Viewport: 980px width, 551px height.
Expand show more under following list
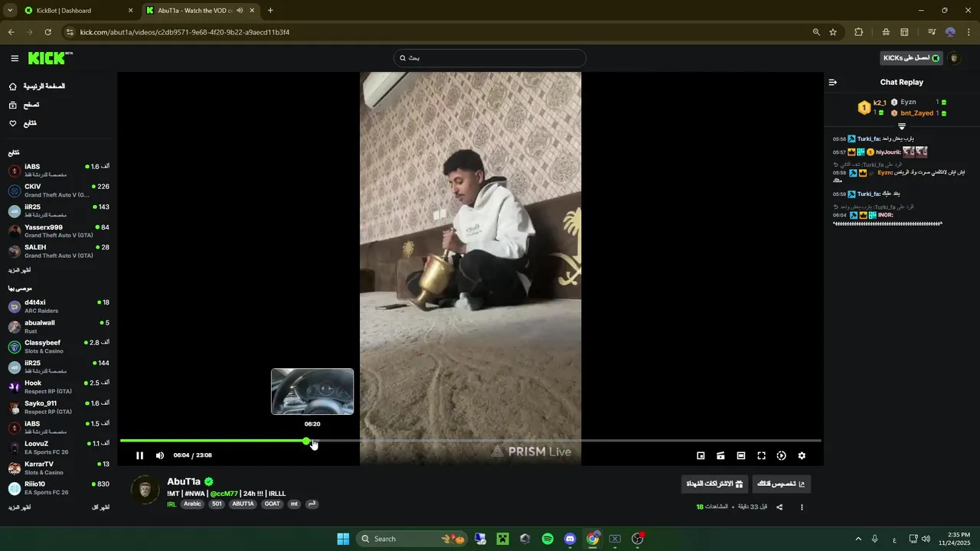coord(19,271)
